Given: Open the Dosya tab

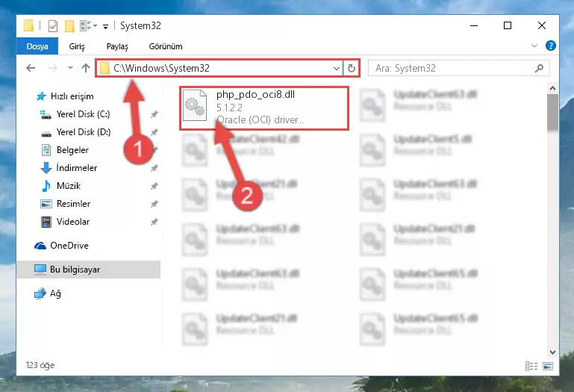Looking at the screenshot, I should pyautogui.click(x=37, y=46).
